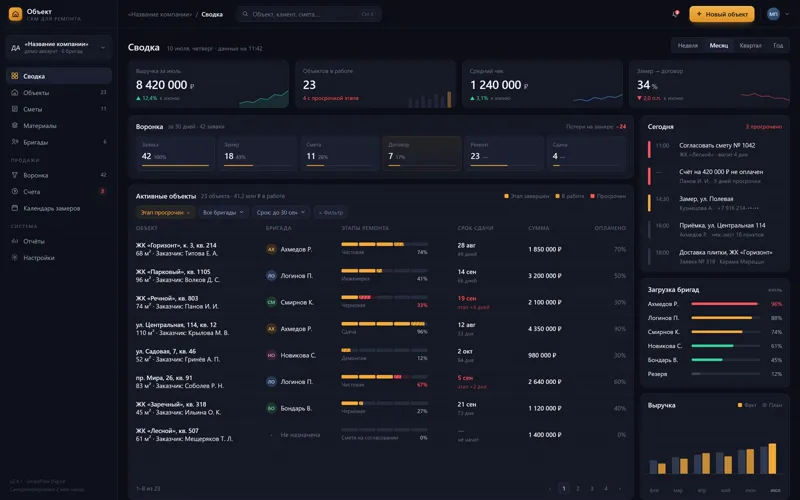Toggle the Этап просрочен filter chip

coord(165,212)
